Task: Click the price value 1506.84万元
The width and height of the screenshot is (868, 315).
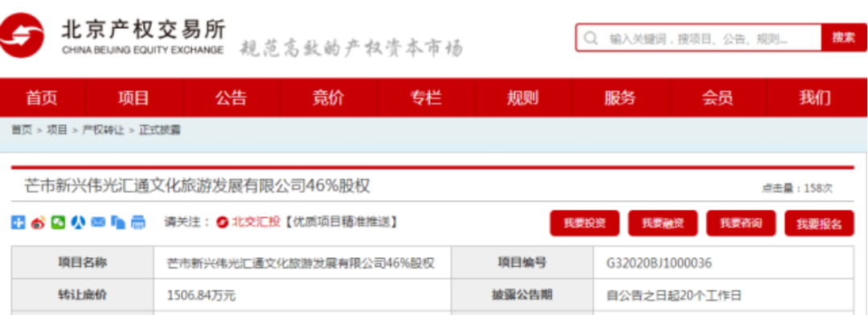Action: (x=202, y=296)
